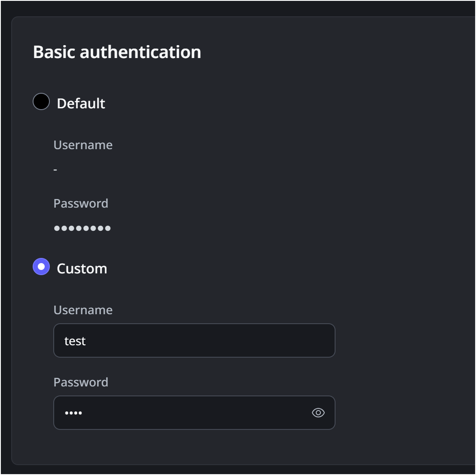Screen dimensions: 476x475
Task: Click the Username label under Custom
Action: [x=83, y=310]
